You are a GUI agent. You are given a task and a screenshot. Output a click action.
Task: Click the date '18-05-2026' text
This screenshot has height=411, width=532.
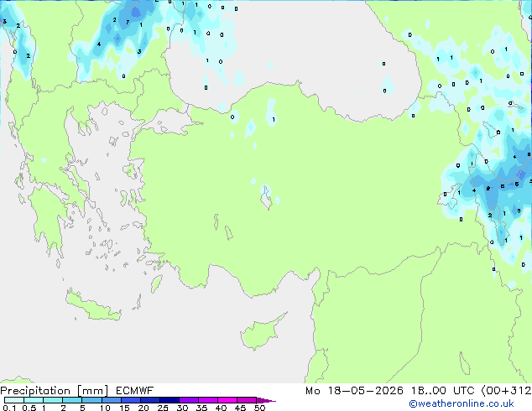pyautogui.click(x=365, y=391)
